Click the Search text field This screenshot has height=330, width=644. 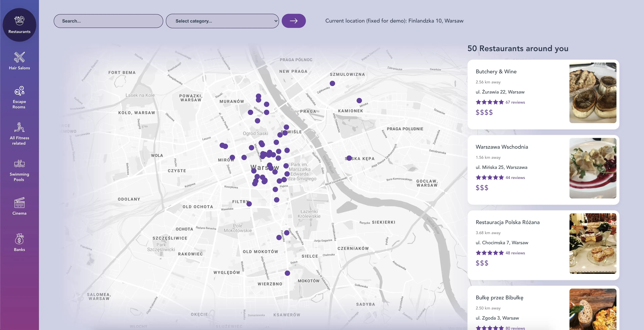(x=108, y=21)
